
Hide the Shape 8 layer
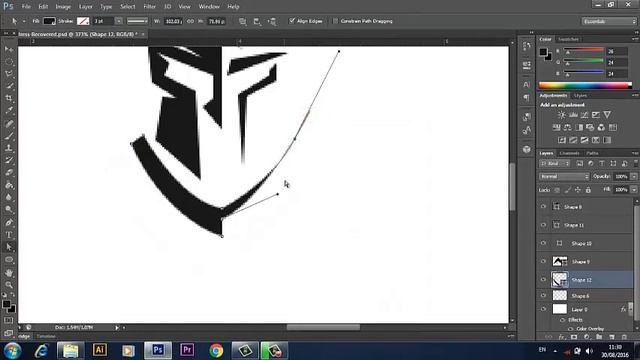pyautogui.click(x=543, y=207)
